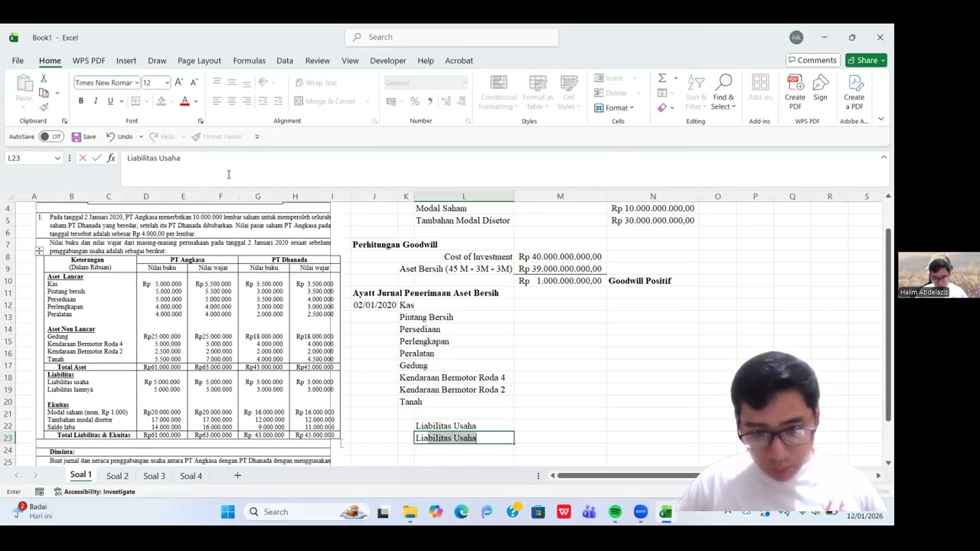The image size is (980, 551).
Task: Click the Undo button
Action: 119,137
